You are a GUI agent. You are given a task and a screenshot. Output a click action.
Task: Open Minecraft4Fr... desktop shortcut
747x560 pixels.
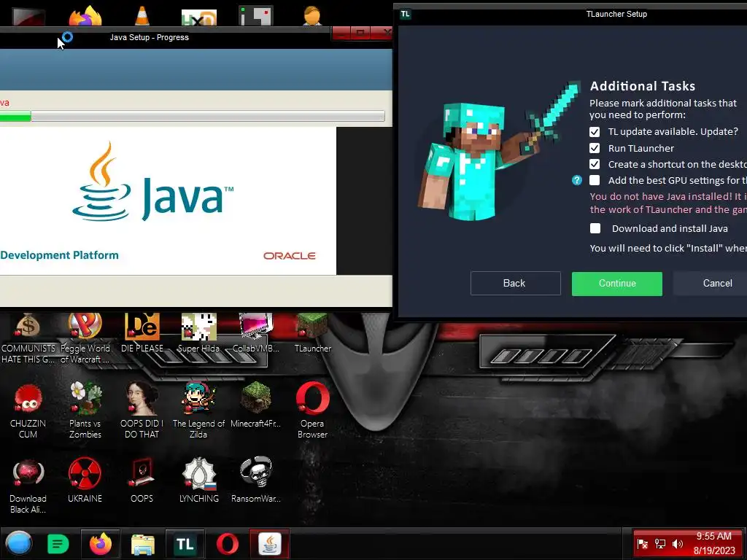click(x=256, y=405)
